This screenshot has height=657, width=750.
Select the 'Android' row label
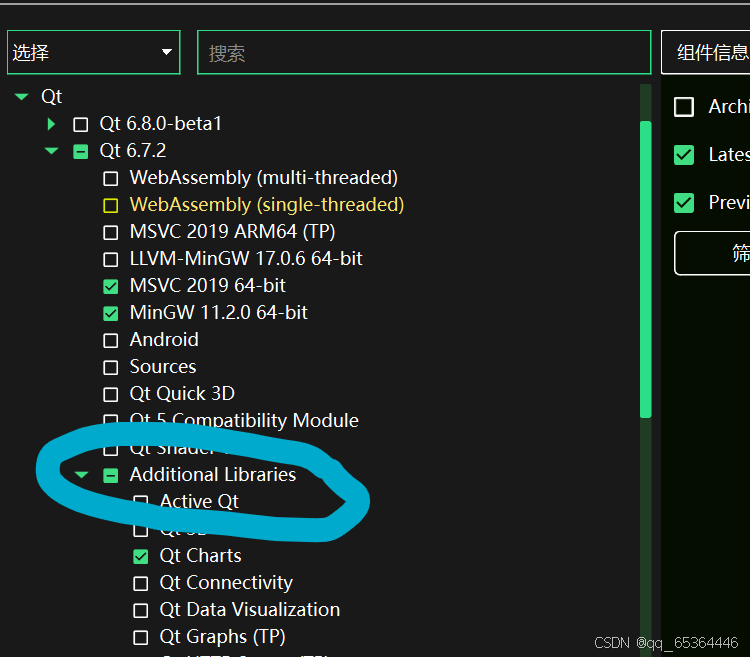[x=164, y=340]
